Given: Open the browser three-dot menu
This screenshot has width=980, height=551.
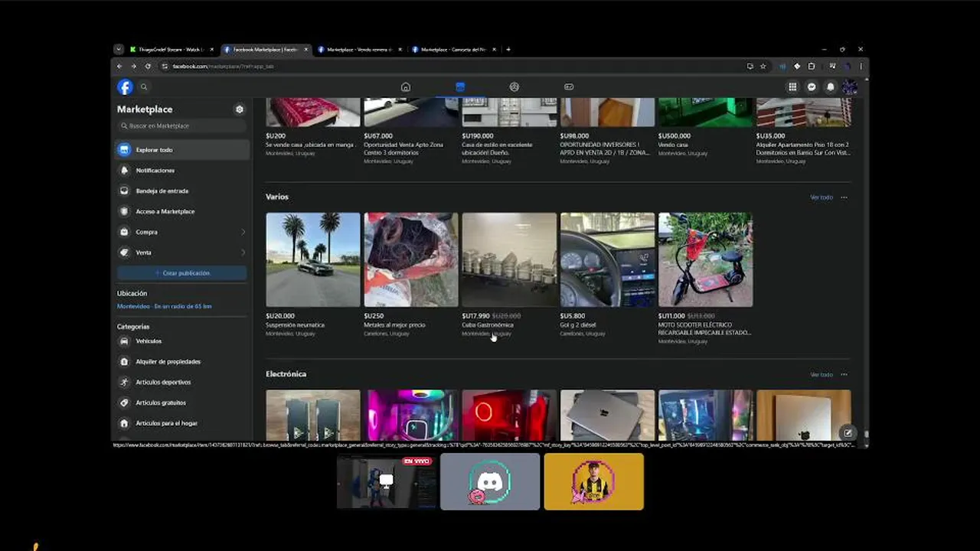Looking at the screenshot, I should click(x=861, y=67).
